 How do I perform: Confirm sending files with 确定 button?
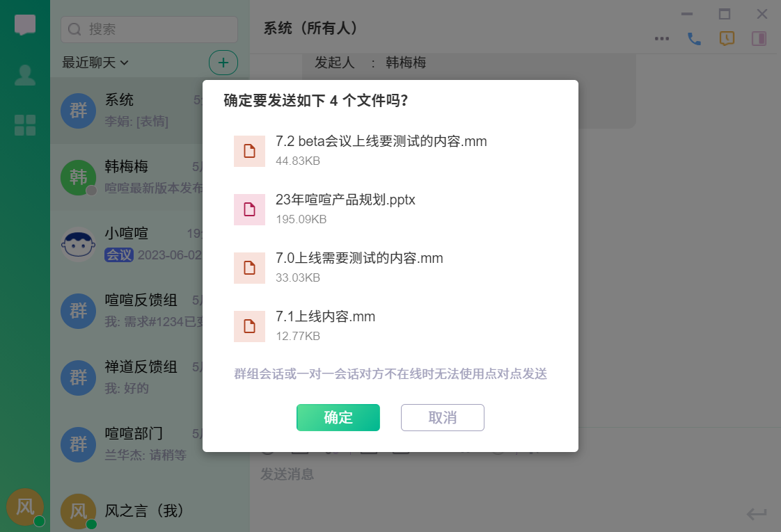[x=338, y=417]
